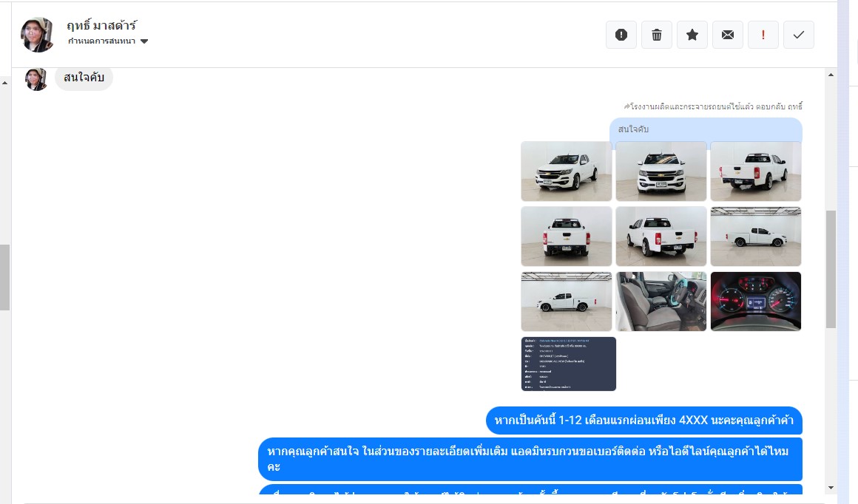Click the quoted reply bubble สนใจคับ
858x504 pixels.
tap(706, 129)
